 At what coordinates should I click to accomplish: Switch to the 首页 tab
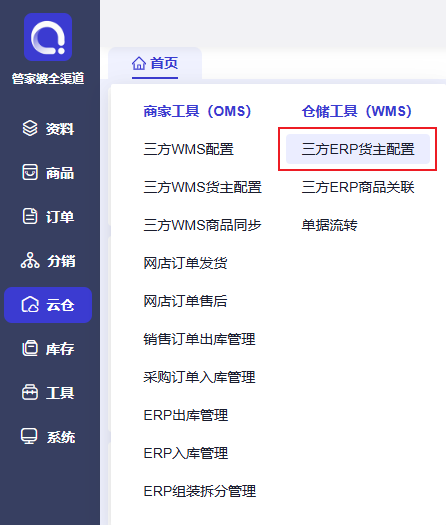coord(155,64)
